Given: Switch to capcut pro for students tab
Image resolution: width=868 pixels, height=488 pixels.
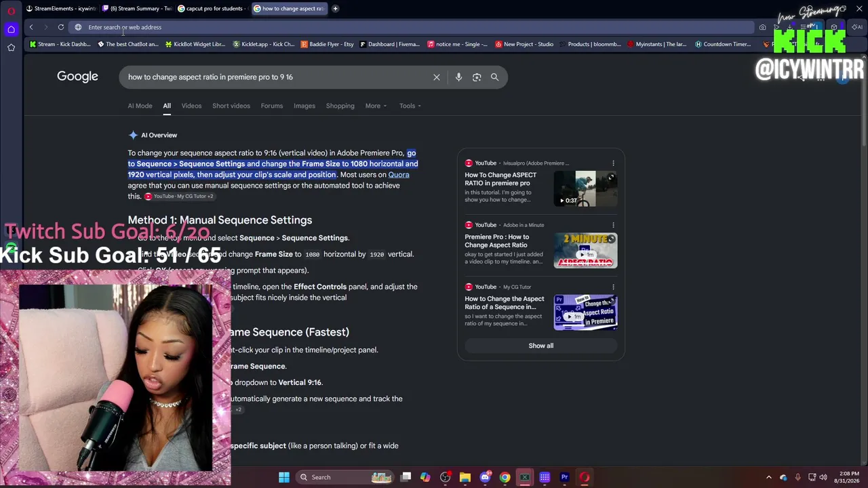Looking at the screenshot, I should (212, 9).
